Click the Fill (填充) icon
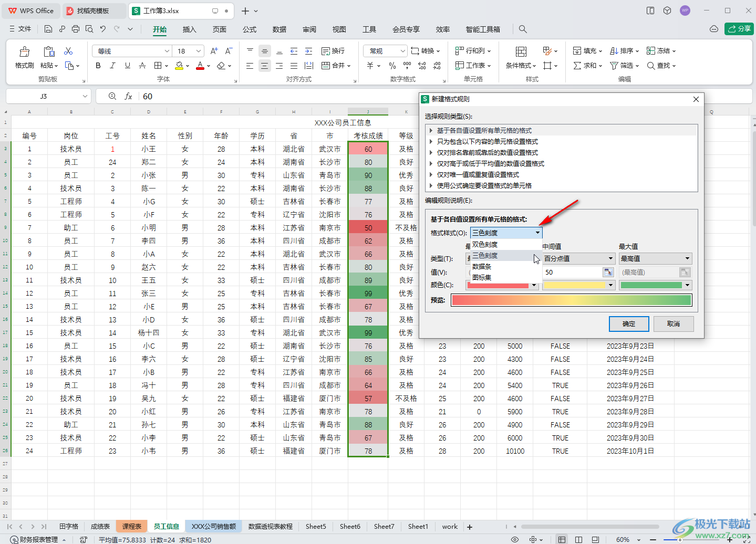The height and width of the screenshot is (544, 756). 577,51
